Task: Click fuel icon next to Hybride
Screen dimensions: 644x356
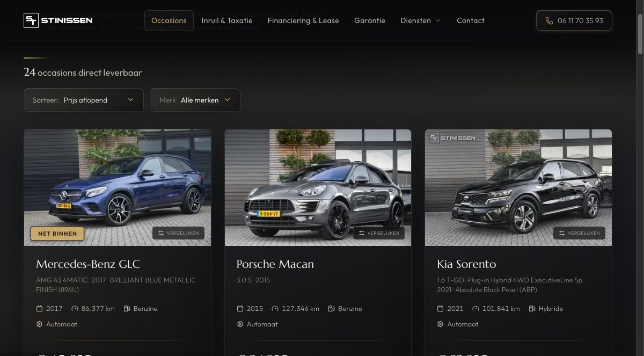Action: (532, 309)
